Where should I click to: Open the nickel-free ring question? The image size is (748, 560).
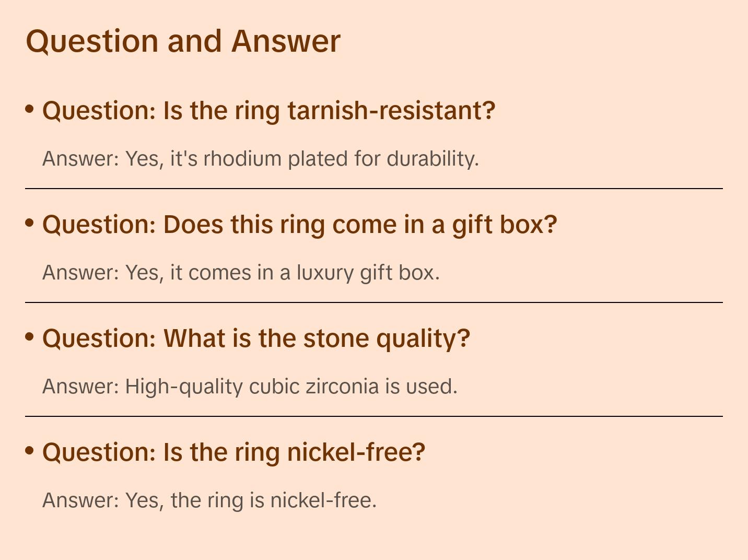pyautogui.click(x=233, y=452)
